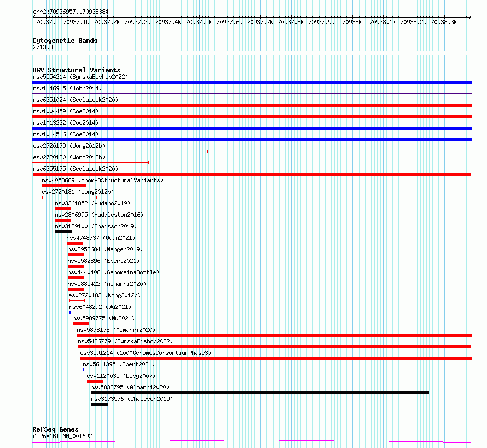Click the Cytogenetic Bands track title
The width and height of the screenshot is (487, 448).
click(65, 41)
